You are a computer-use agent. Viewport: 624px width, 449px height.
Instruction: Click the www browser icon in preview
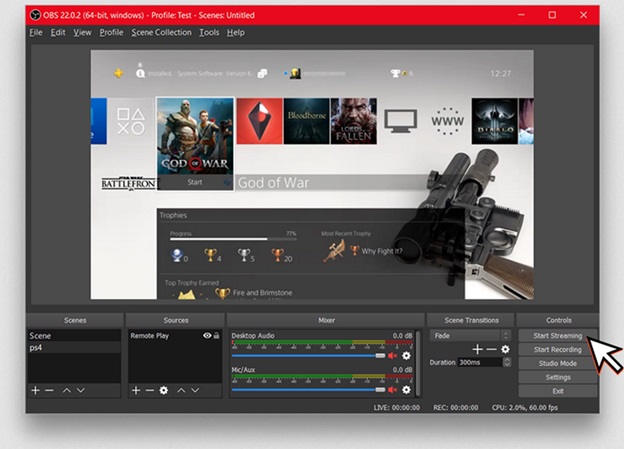448,121
